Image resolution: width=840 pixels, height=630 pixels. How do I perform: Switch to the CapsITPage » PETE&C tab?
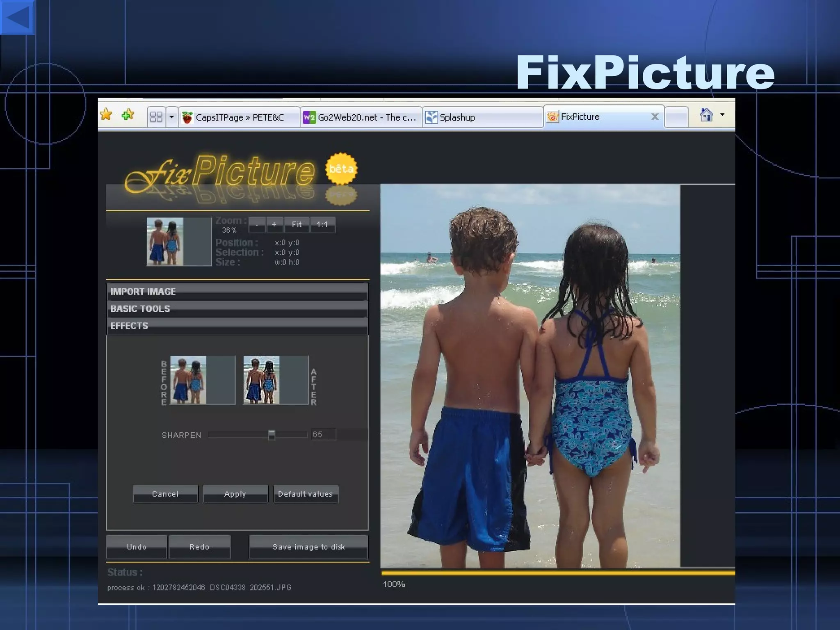(239, 117)
